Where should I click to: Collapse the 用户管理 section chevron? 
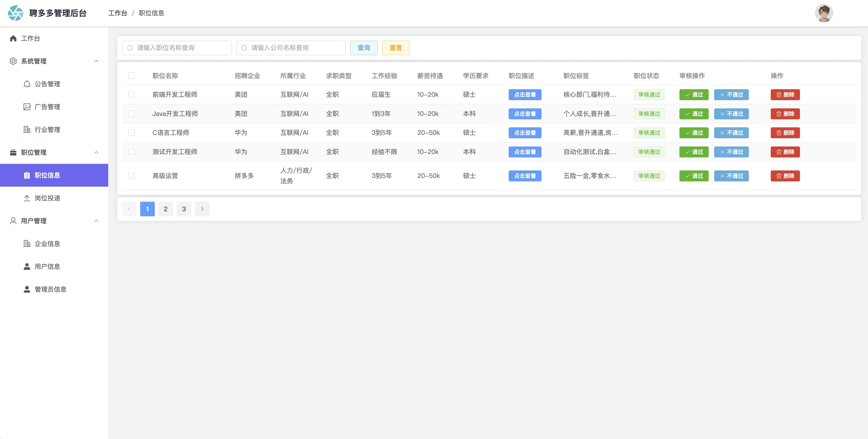[96, 221]
